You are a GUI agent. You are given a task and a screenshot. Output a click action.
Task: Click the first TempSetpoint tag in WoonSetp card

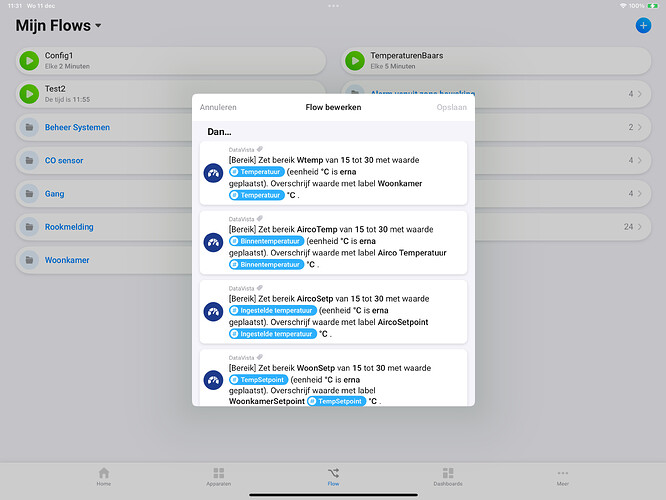coord(258,379)
